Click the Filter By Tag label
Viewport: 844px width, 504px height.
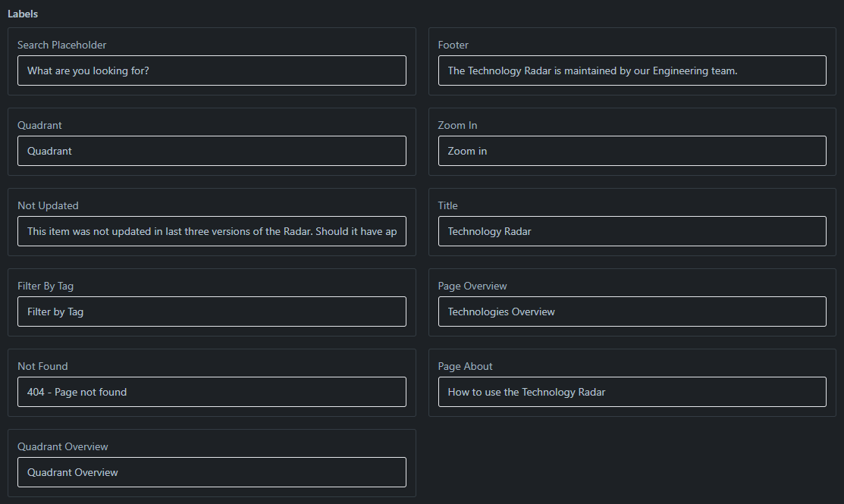click(x=45, y=286)
